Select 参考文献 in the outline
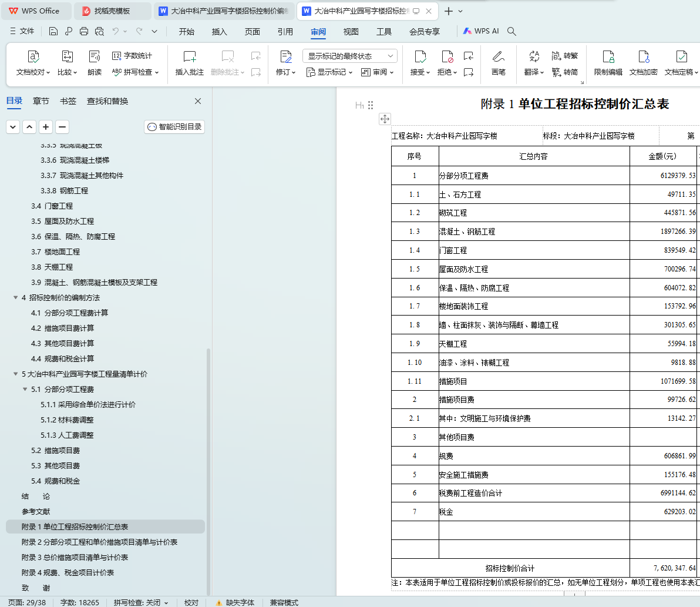 (36, 511)
